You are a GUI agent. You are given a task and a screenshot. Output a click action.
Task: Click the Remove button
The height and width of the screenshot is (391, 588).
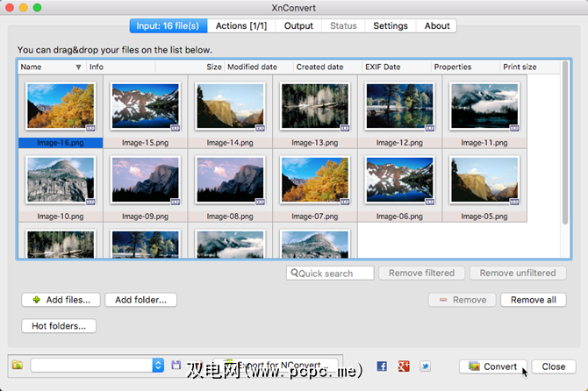pyautogui.click(x=463, y=300)
